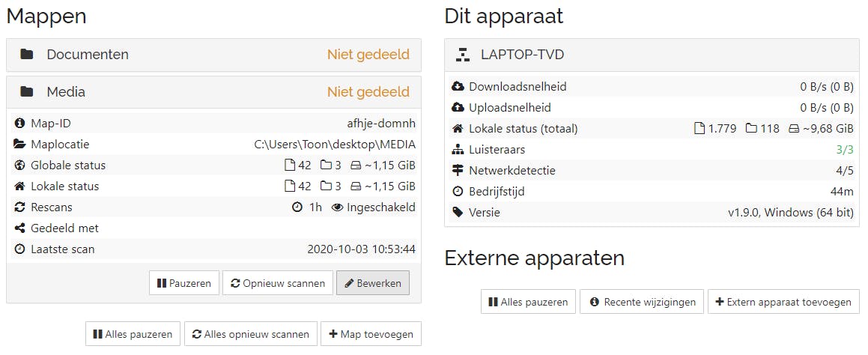Click the Netwerkdetectie signpost icon
Image resolution: width=868 pixels, height=355 pixels.
pyautogui.click(x=458, y=171)
